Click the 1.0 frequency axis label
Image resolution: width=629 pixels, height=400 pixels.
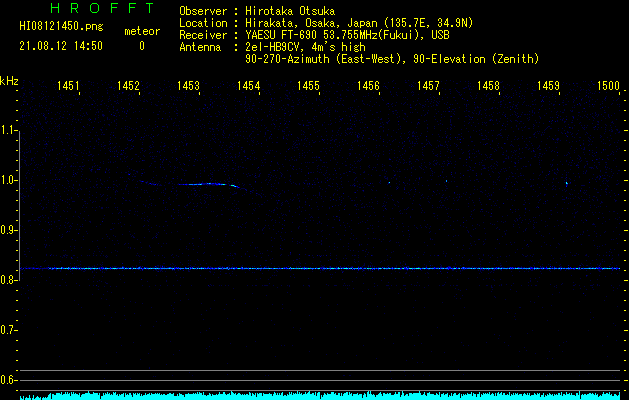(x=8, y=180)
